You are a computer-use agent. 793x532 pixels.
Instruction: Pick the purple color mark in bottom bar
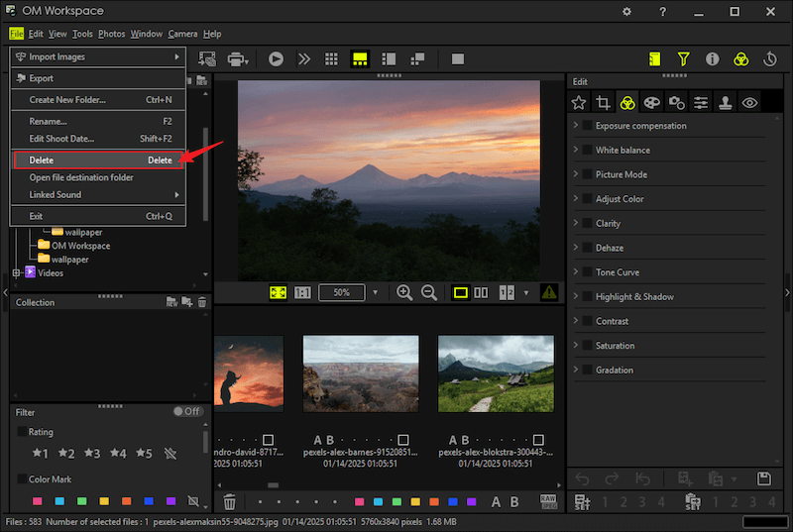(x=472, y=501)
